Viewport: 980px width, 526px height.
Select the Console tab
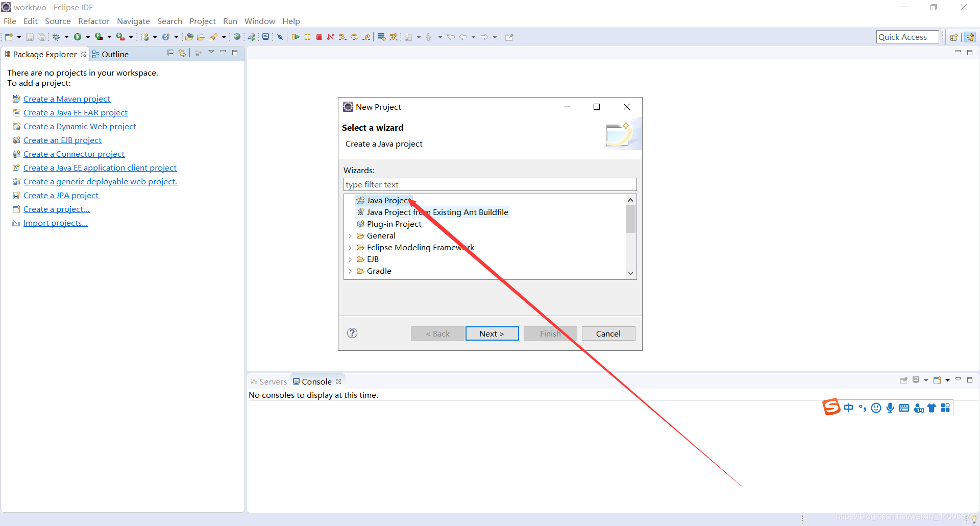(x=316, y=381)
